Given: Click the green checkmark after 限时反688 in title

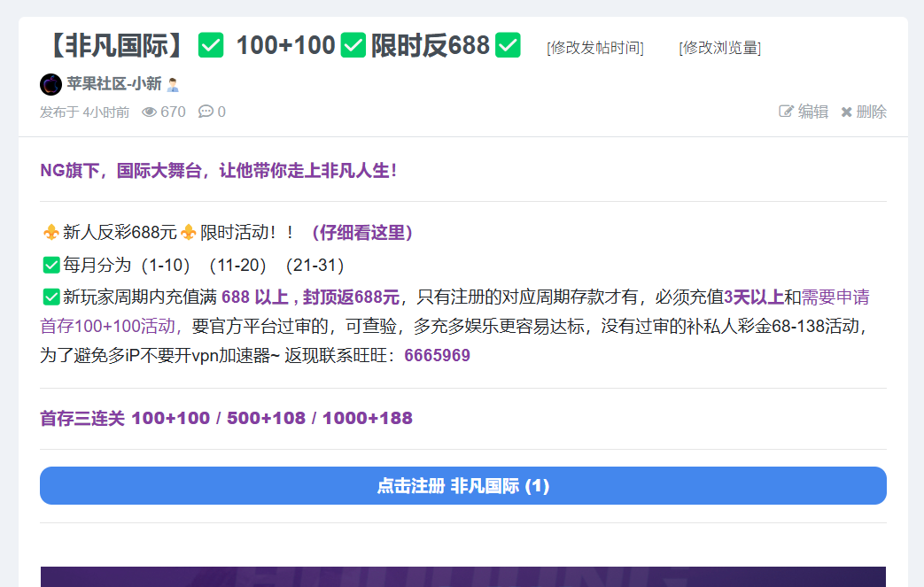Looking at the screenshot, I should [x=508, y=44].
